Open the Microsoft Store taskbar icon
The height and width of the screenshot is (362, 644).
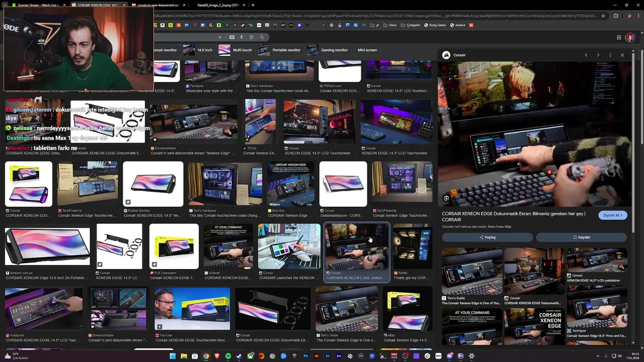(195, 356)
